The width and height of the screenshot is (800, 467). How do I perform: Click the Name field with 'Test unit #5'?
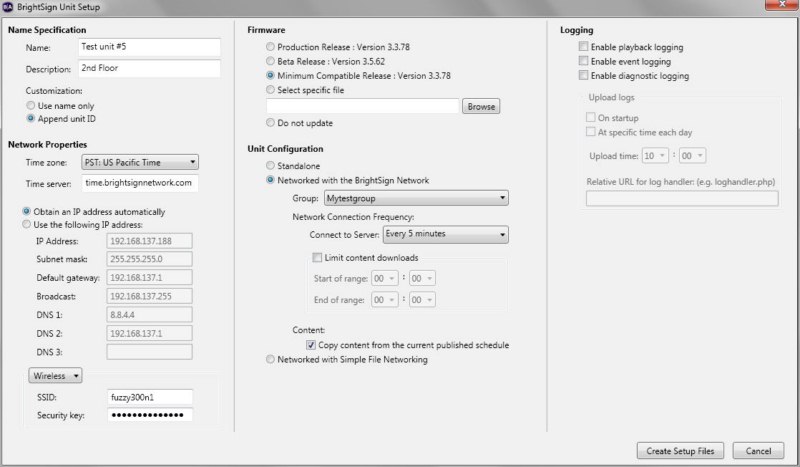(x=149, y=47)
